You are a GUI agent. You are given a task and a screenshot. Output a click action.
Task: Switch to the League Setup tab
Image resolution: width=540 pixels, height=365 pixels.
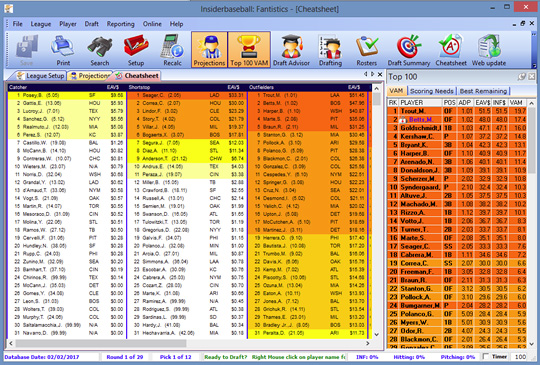tap(40, 76)
